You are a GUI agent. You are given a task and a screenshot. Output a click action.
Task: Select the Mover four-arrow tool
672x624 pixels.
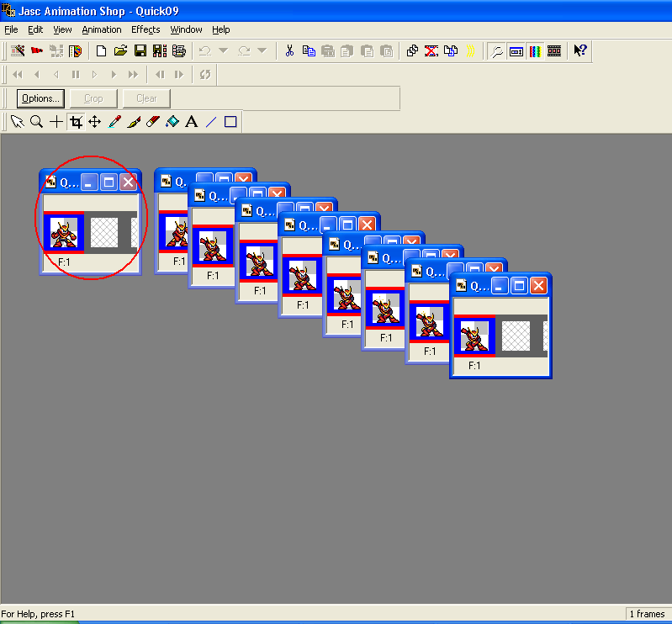95,122
